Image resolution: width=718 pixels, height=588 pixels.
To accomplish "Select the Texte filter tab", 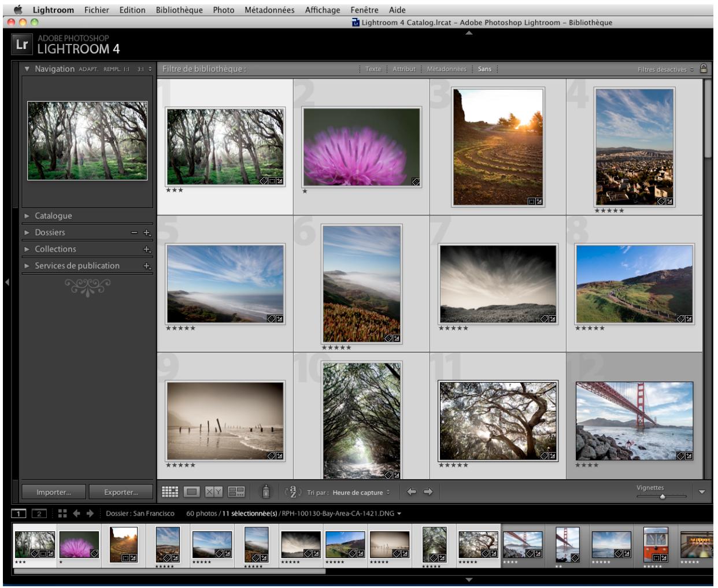I will click(x=373, y=69).
